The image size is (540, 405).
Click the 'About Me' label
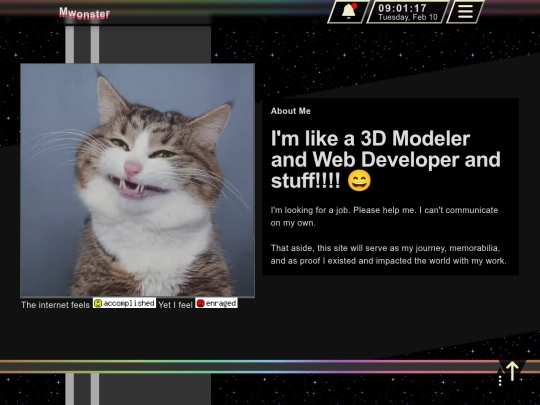pyautogui.click(x=291, y=111)
